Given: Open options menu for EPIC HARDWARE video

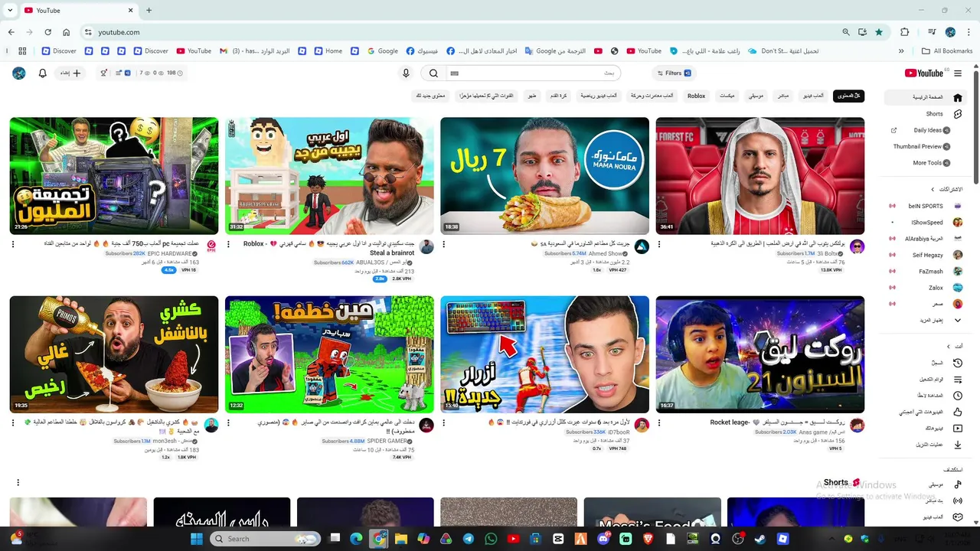Looking at the screenshot, I should (x=13, y=245).
